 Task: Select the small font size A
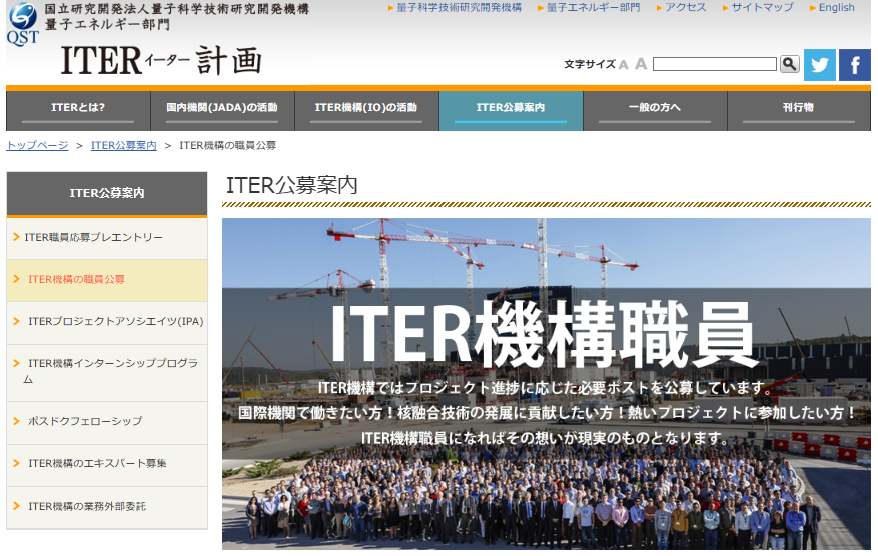click(623, 65)
